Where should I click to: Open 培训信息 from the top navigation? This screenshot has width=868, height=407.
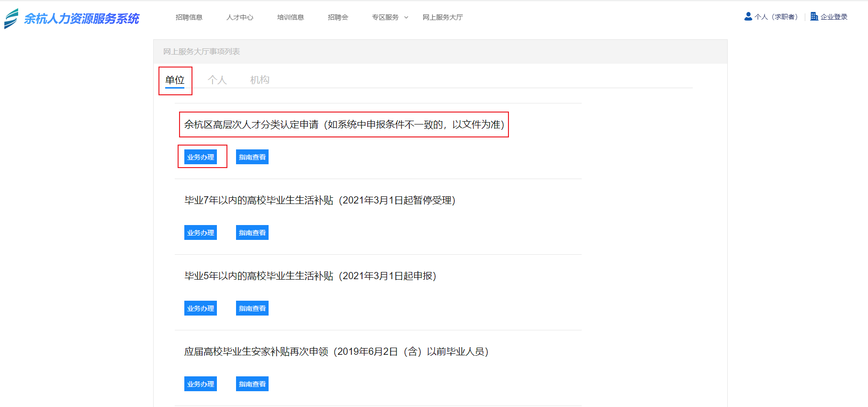click(290, 17)
